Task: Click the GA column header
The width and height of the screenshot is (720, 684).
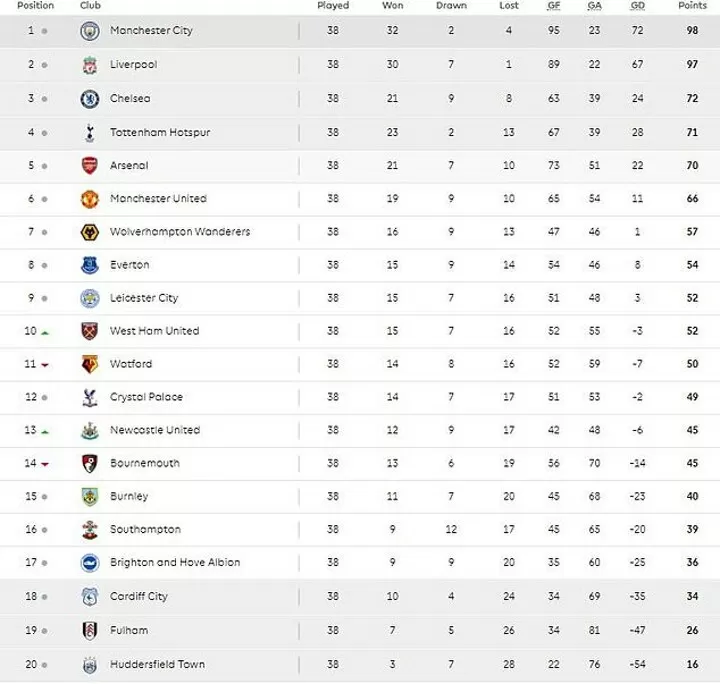Action: coord(595,6)
